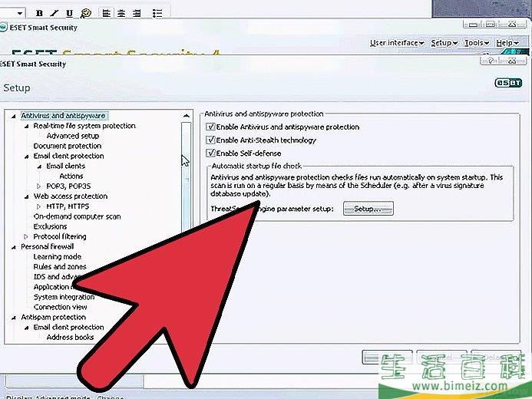Collapse the Email client protection node under Antivirus

[26, 157]
